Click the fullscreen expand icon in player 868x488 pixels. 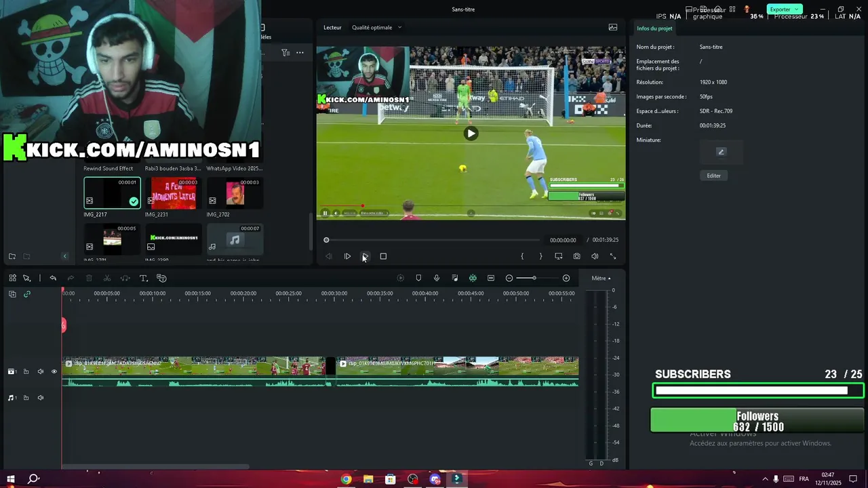click(x=613, y=256)
